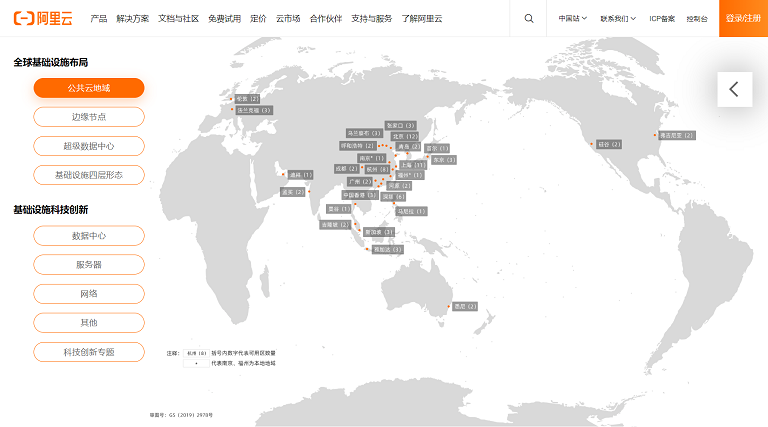Select the 科技创新专题 button
The width and height of the screenshot is (768, 427).
coord(89,352)
